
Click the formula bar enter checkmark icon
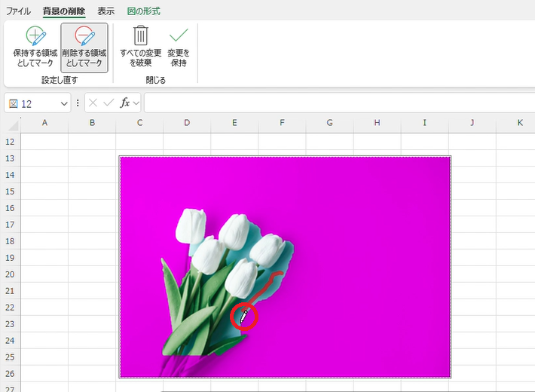109,103
